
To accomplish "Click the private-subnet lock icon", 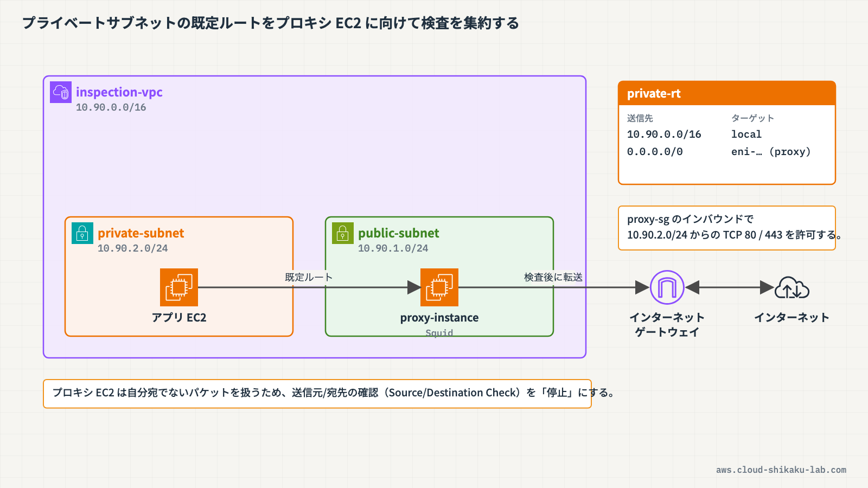I will 82,233.
